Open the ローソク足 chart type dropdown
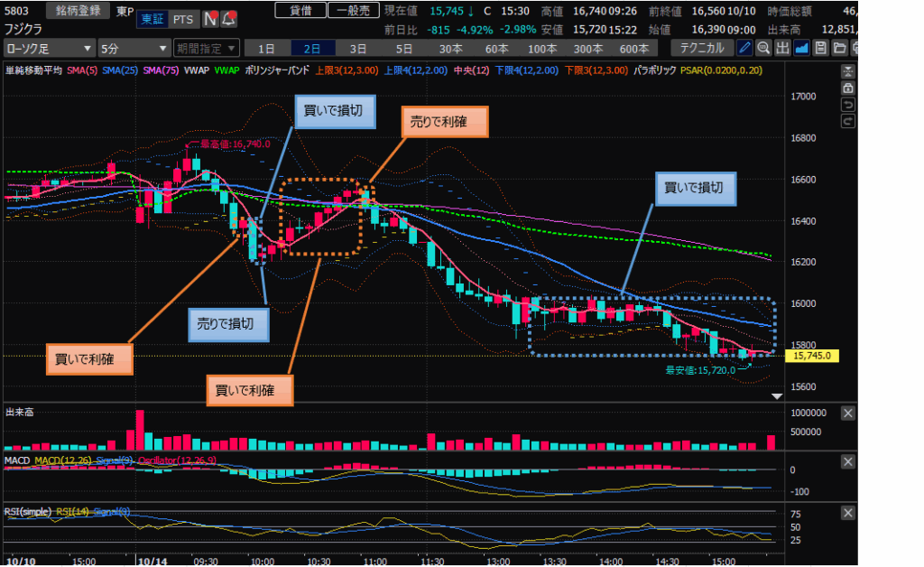The image size is (924, 567). click(x=50, y=48)
